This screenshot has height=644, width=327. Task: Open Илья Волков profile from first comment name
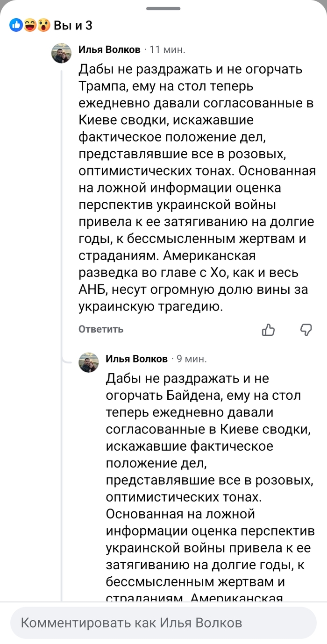109,50
